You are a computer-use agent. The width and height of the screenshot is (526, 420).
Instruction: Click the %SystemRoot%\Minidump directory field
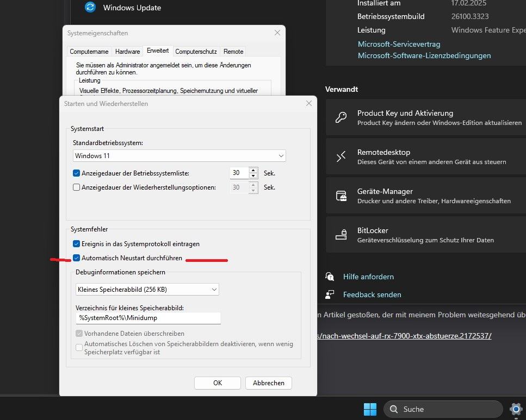(148, 318)
